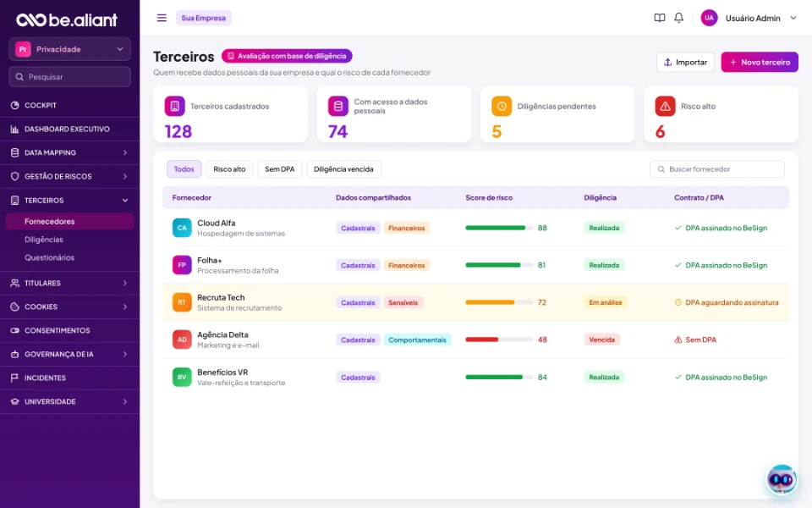The width and height of the screenshot is (812, 508).
Task: Open the chatbot assistant mascot
Action: (782, 479)
